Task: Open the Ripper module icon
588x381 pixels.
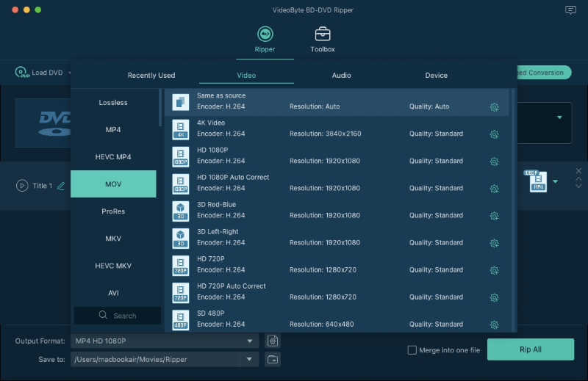Action: (265, 34)
